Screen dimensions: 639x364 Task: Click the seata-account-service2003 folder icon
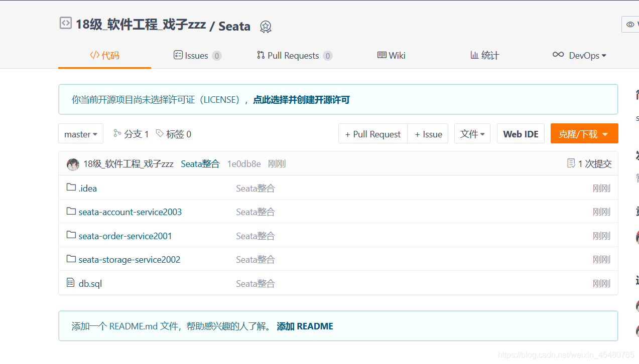71,211
